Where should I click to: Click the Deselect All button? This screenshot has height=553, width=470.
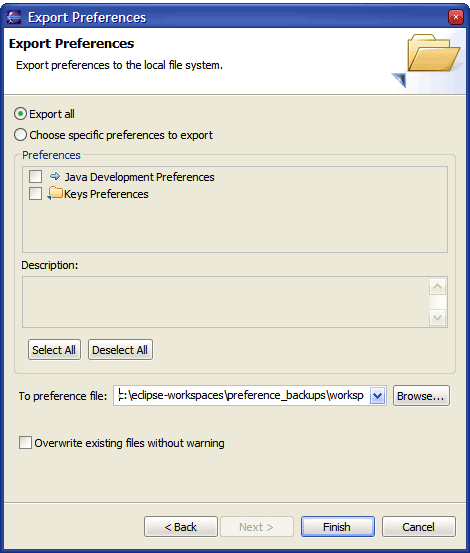coord(120,350)
